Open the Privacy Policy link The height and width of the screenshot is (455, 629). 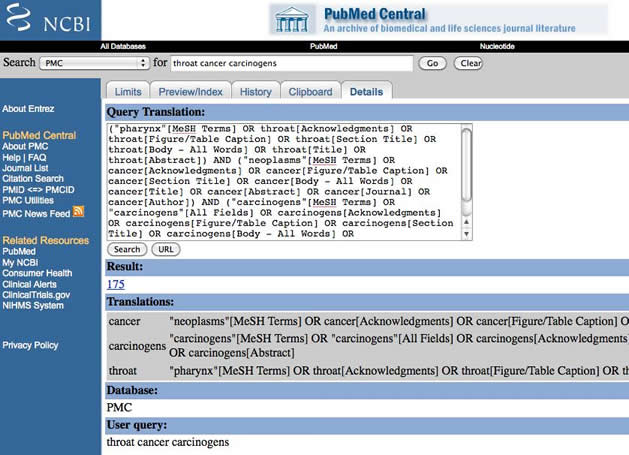tap(30, 345)
